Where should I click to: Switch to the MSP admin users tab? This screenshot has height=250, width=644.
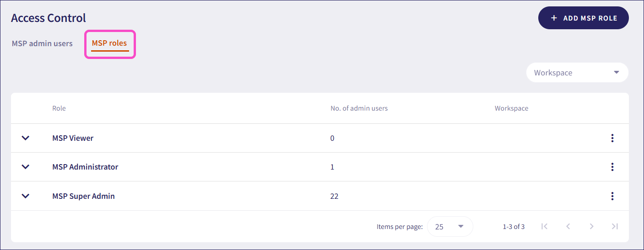click(42, 44)
